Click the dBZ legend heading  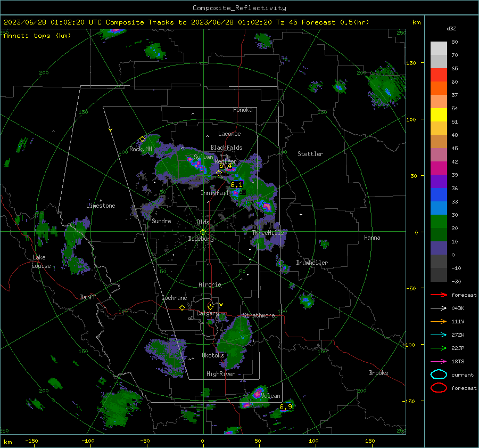coord(451,28)
